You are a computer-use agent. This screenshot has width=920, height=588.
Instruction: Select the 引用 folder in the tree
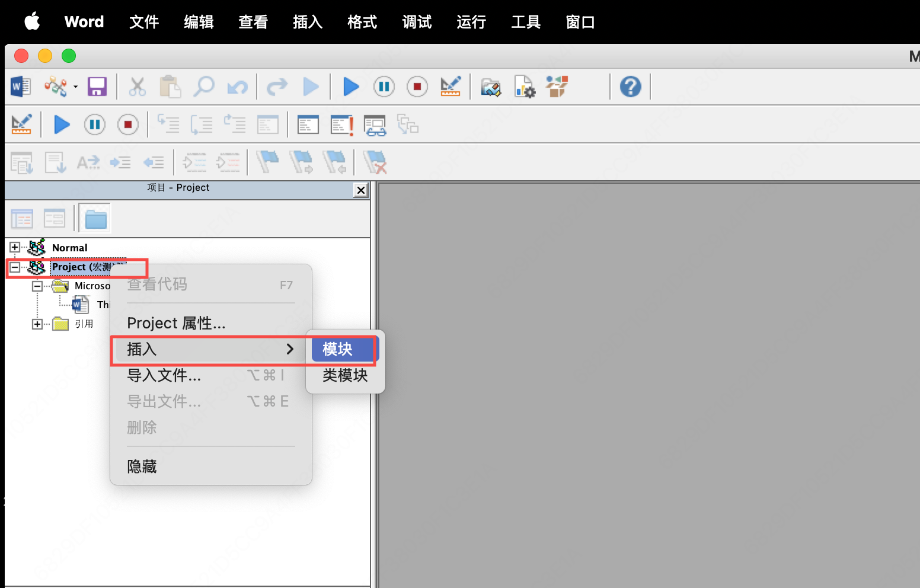coord(84,324)
